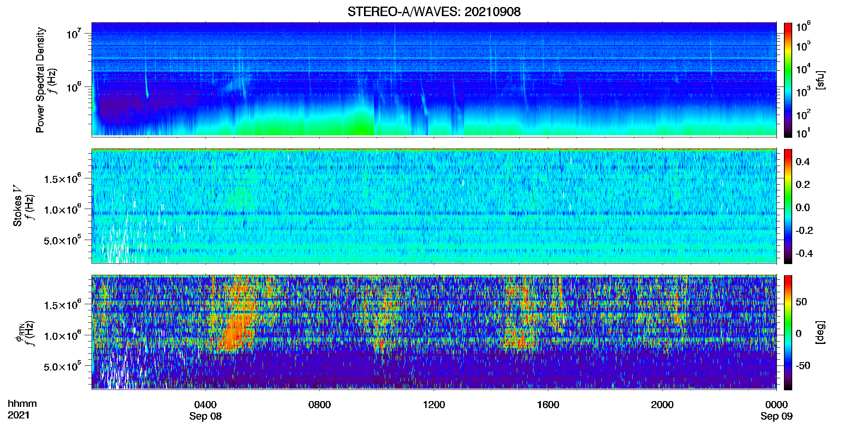
Task: Select 10^5 label on sfu color scale
Action: (803, 46)
